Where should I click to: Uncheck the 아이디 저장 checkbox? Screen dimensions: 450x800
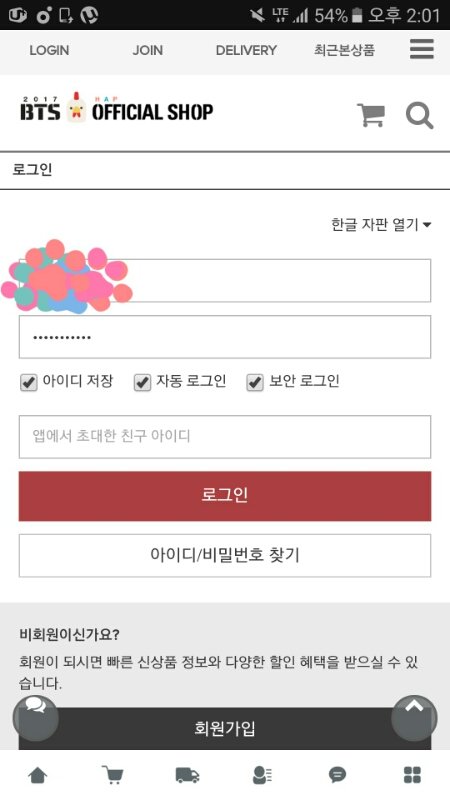coord(29,382)
